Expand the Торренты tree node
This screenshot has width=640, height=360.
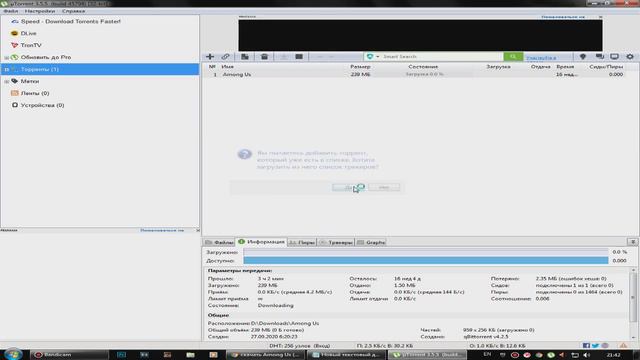click(6, 69)
